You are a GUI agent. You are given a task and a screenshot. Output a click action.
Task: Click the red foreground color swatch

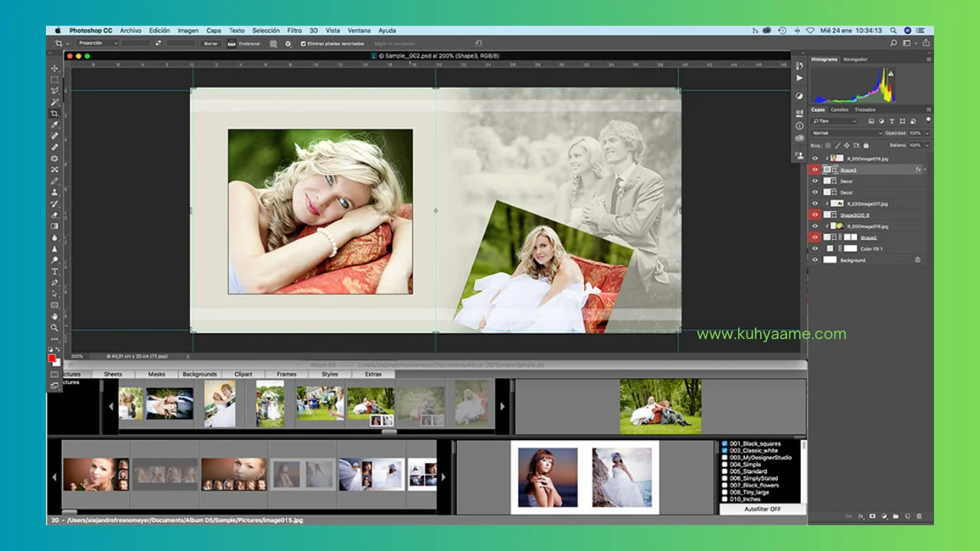coord(52,358)
